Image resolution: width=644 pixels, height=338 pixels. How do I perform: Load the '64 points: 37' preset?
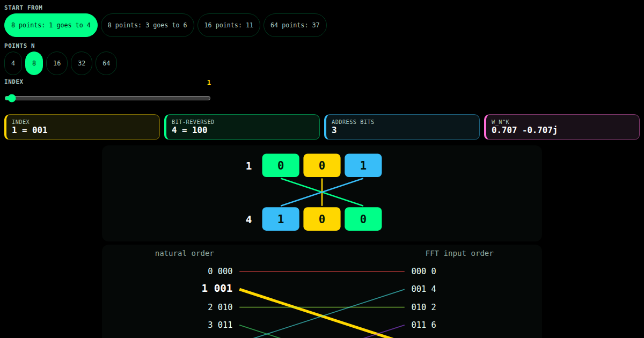(295, 25)
